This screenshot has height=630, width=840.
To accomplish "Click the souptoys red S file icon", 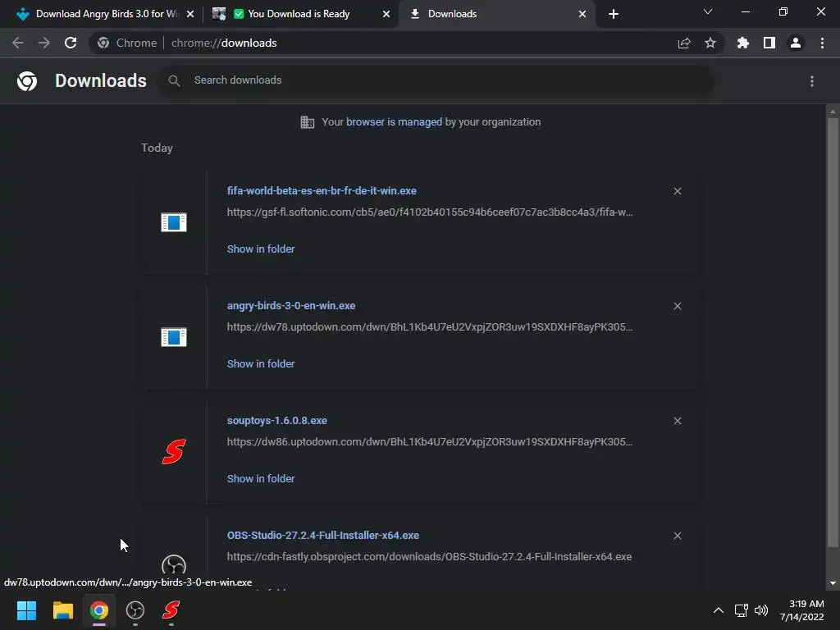I will pyautogui.click(x=174, y=452).
